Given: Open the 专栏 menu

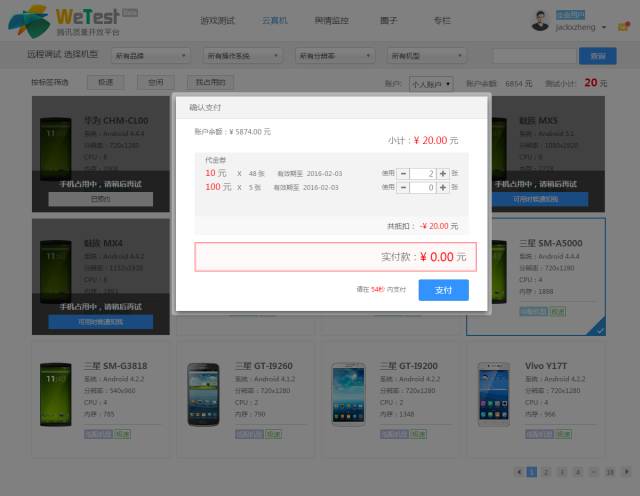Looking at the screenshot, I should (442, 20).
